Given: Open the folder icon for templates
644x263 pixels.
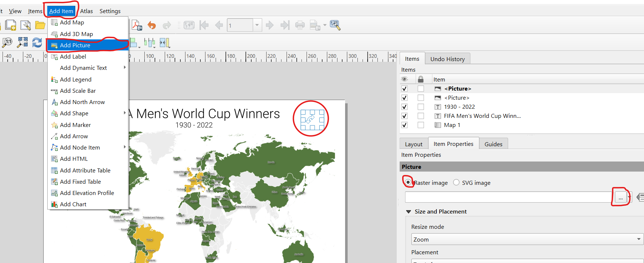Looking at the screenshot, I should (x=40, y=25).
